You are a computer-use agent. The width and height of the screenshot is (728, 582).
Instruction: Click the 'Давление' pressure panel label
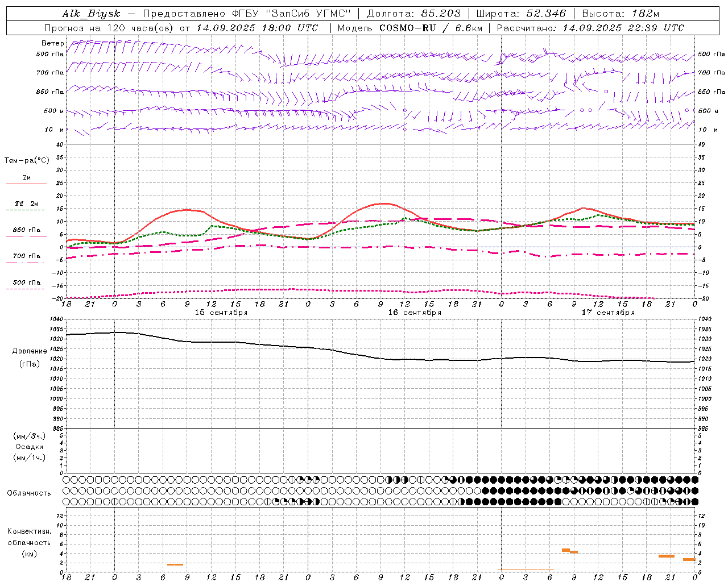click(30, 351)
